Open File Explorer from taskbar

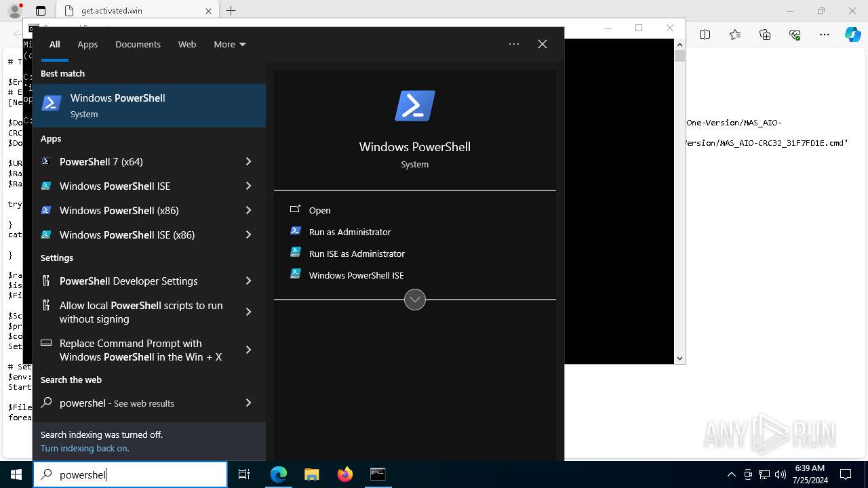(311, 474)
